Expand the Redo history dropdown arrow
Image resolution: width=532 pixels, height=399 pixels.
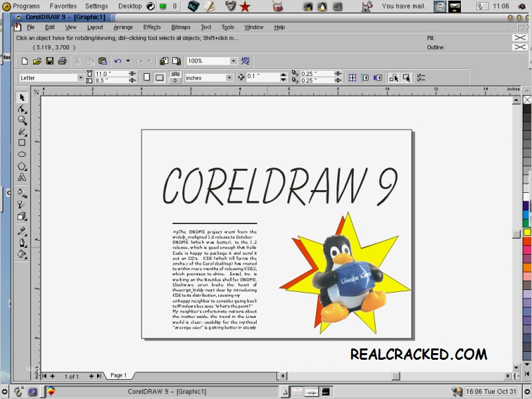[x=149, y=61]
